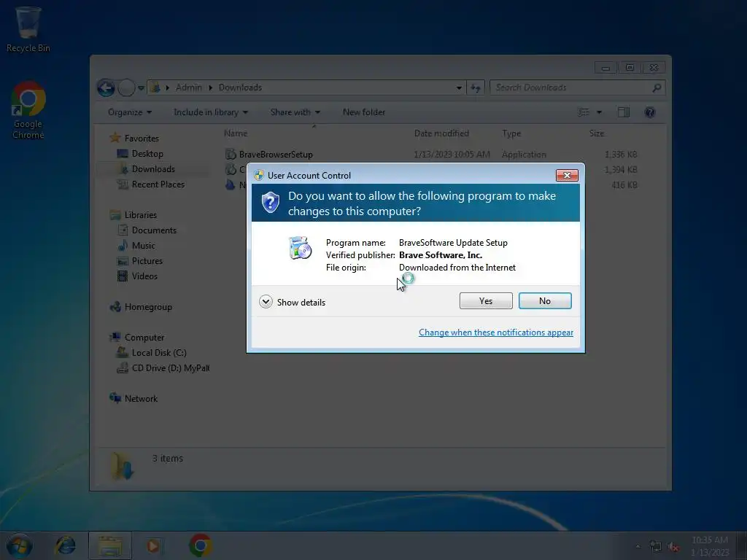Open the address bar history dropdown arrow
Viewport: 747px width, 560px height.
459,87
